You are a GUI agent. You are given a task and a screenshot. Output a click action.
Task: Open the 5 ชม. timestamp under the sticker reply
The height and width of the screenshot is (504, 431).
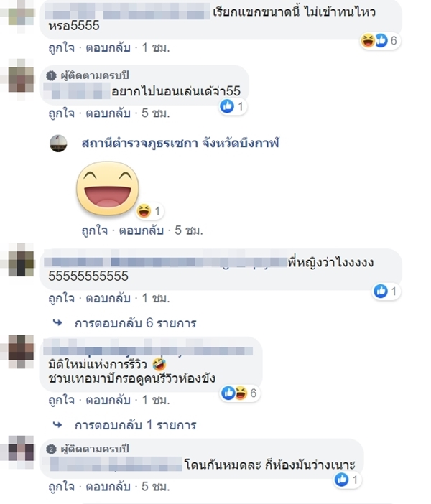(x=189, y=230)
